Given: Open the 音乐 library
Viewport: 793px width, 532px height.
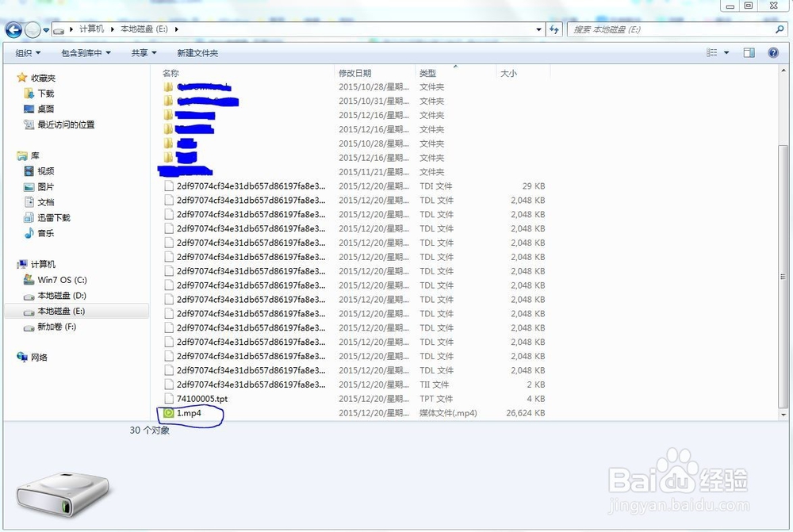Looking at the screenshot, I should [x=45, y=233].
